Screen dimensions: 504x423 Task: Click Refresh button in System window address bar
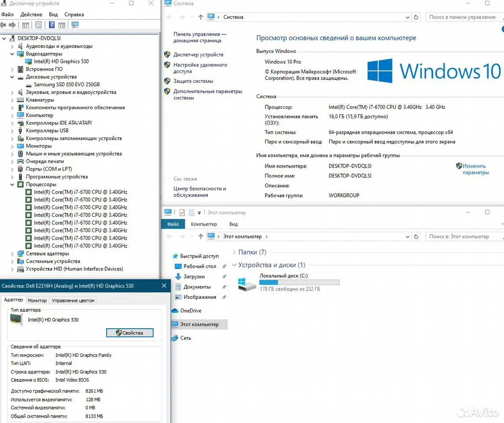tap(416, 17)
